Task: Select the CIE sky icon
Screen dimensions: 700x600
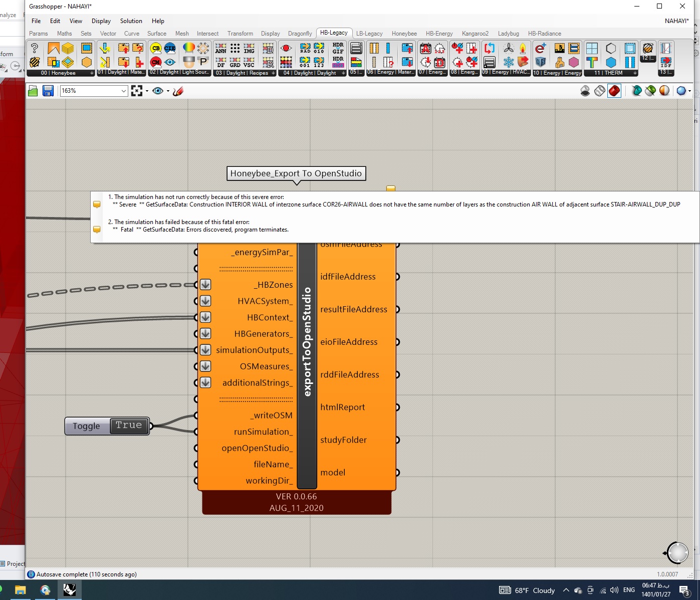Action: (170, 48)
